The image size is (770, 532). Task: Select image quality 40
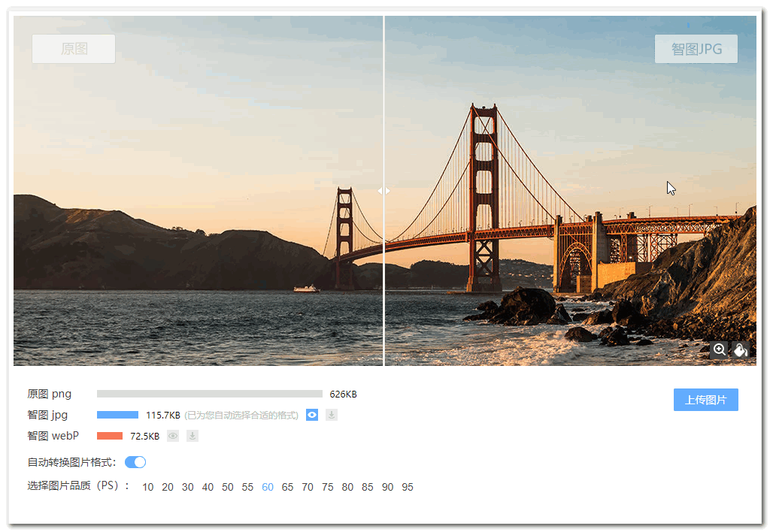tap(208, 488)
